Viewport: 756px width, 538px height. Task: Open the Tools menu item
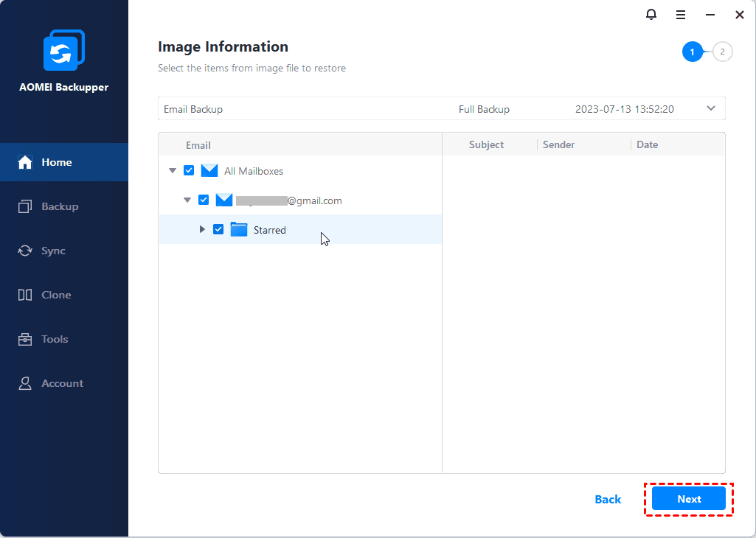point(64,339)
